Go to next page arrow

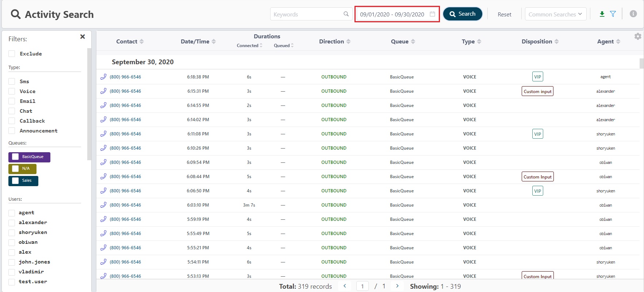pyautogui.click(x=397, y=286)
